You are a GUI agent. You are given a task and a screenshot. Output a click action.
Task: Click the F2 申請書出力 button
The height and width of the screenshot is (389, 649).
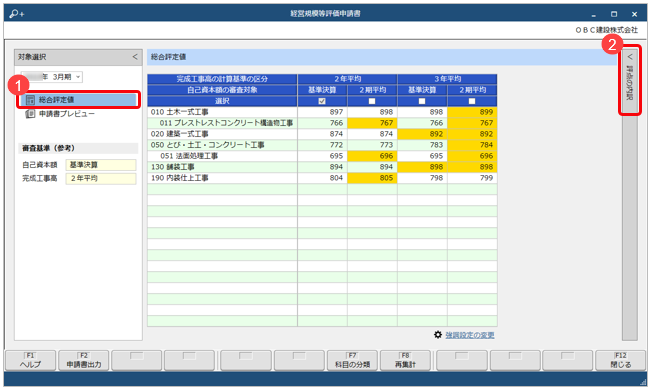pyautogui.click(x=84, y=360)
